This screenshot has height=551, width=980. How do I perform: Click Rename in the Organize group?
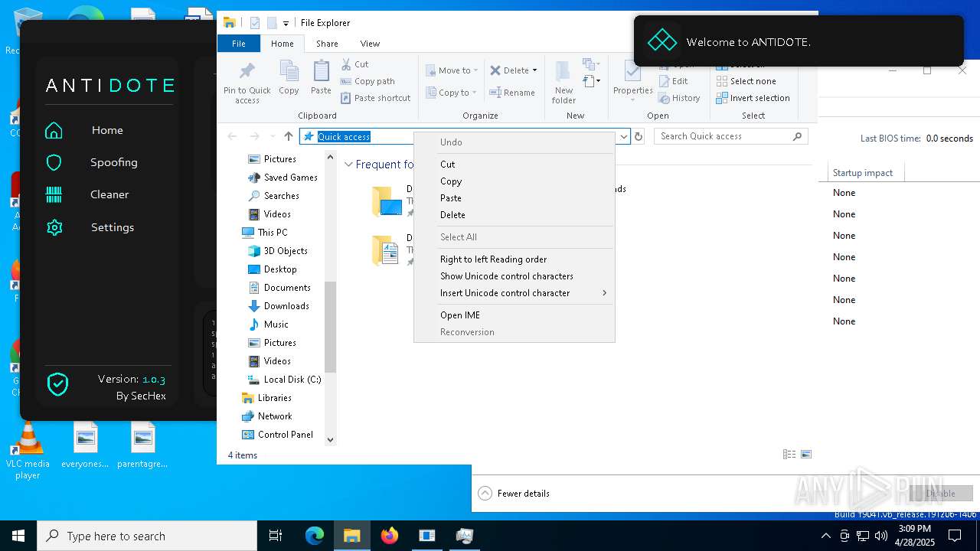(512, 93)
